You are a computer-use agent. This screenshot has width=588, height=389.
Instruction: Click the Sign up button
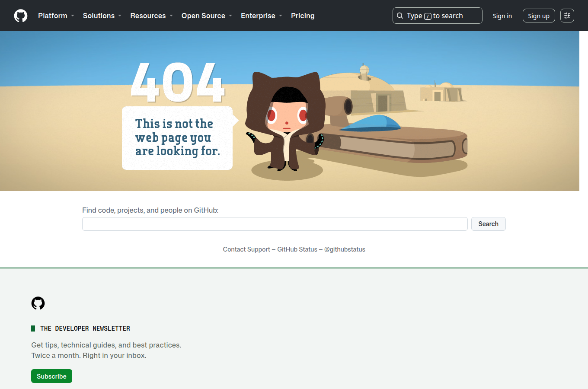pyautogui.click(x=539, y=16)
